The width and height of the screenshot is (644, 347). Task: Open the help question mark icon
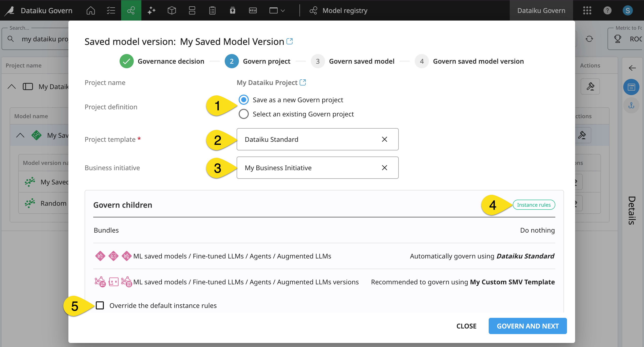coord(607,10)
